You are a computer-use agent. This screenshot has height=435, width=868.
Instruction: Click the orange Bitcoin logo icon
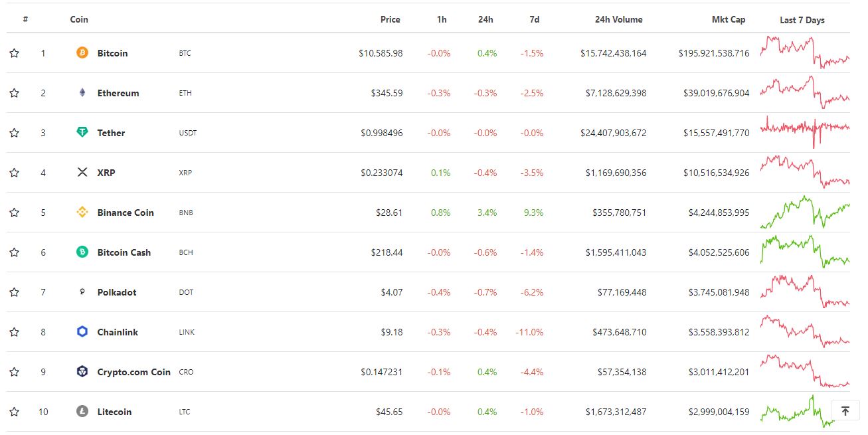click(x=82, y=53)
